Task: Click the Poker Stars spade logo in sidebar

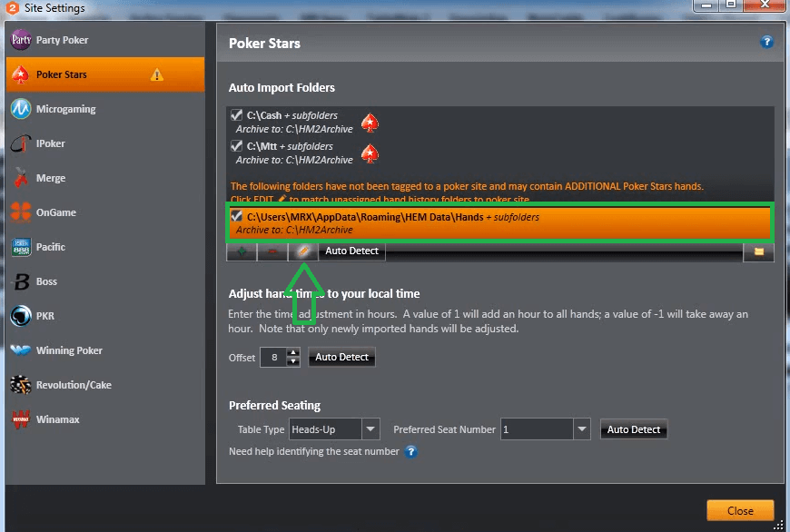Action: pyautogui.click(x=21, y=74)
